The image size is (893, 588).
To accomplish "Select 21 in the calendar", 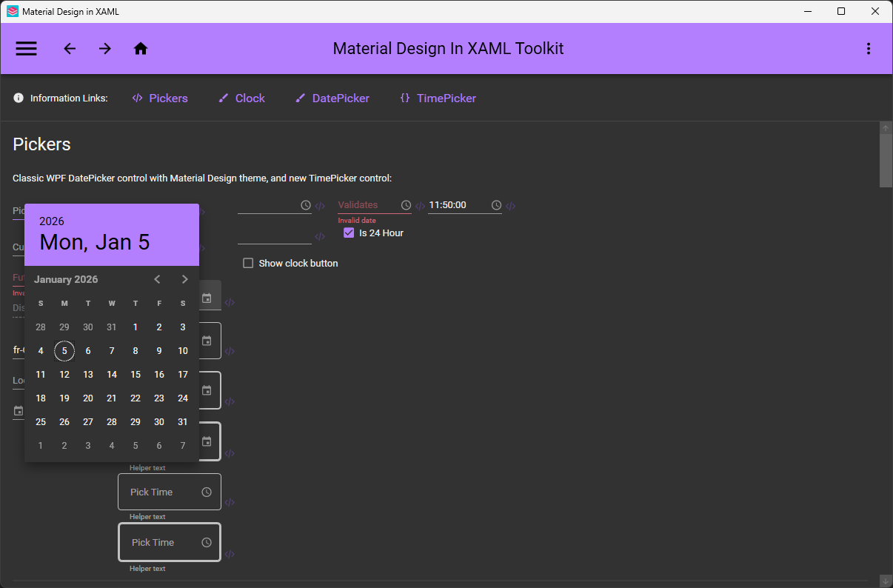I will click(112, 398).
